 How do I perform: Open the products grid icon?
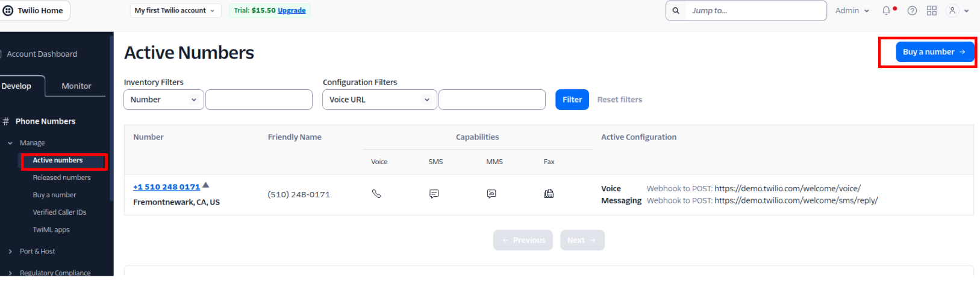point(932,11)
